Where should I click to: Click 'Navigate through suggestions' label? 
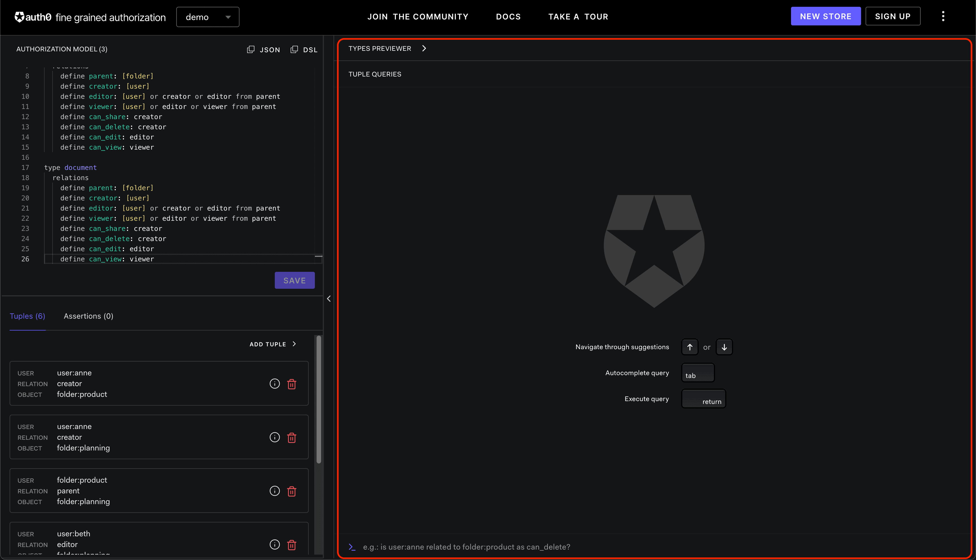(622, 347)
